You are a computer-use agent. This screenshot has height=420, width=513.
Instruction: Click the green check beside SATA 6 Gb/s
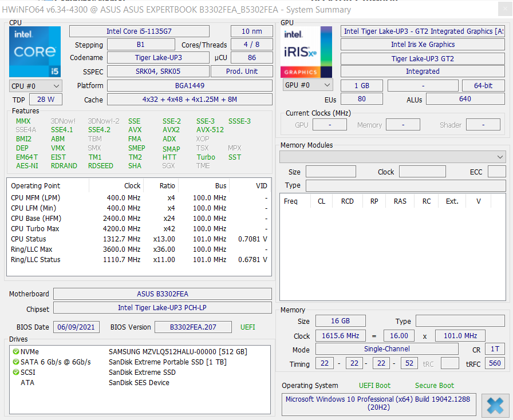[x=15, y=362]
